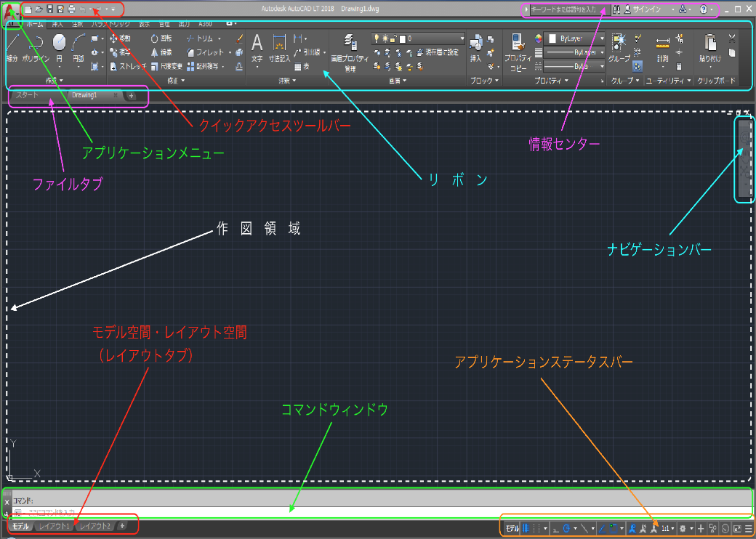This screenshot has width=756, height=539.
Task: Select the 線分 (Line) tool
Action: [x=12, y=48]
